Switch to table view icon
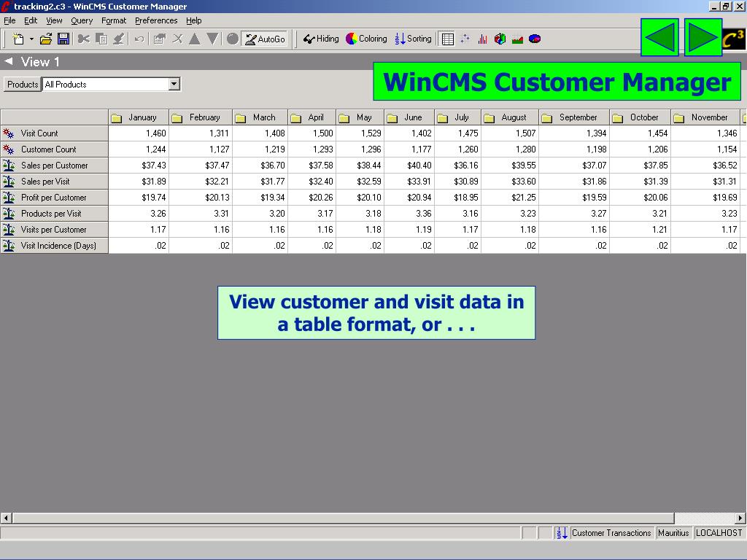 click(x=448, y=39)
